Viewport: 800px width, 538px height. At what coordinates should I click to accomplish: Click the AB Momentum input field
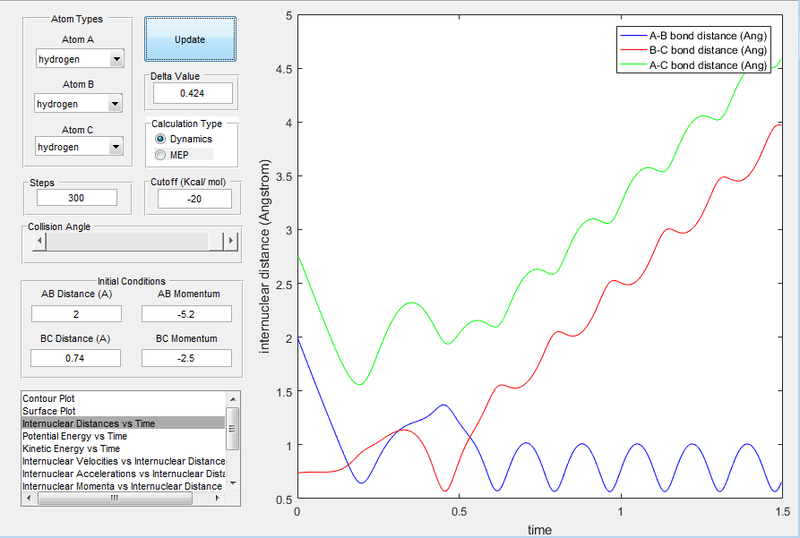point(186,314)
